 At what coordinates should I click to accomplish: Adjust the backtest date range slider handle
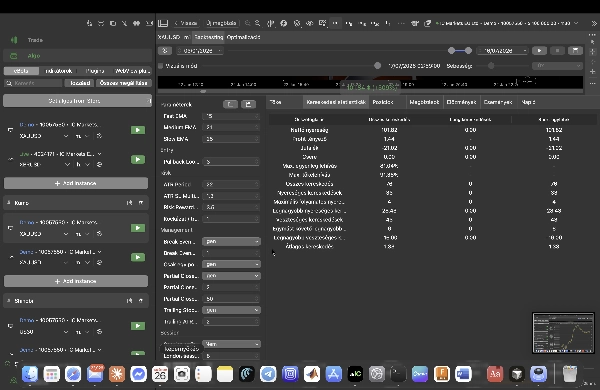(452, 51)
